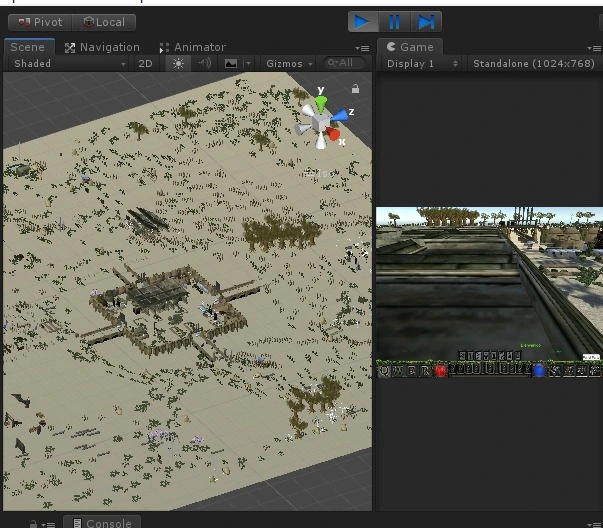
Task: Open the Navigation tab
Action: [102, 47]
